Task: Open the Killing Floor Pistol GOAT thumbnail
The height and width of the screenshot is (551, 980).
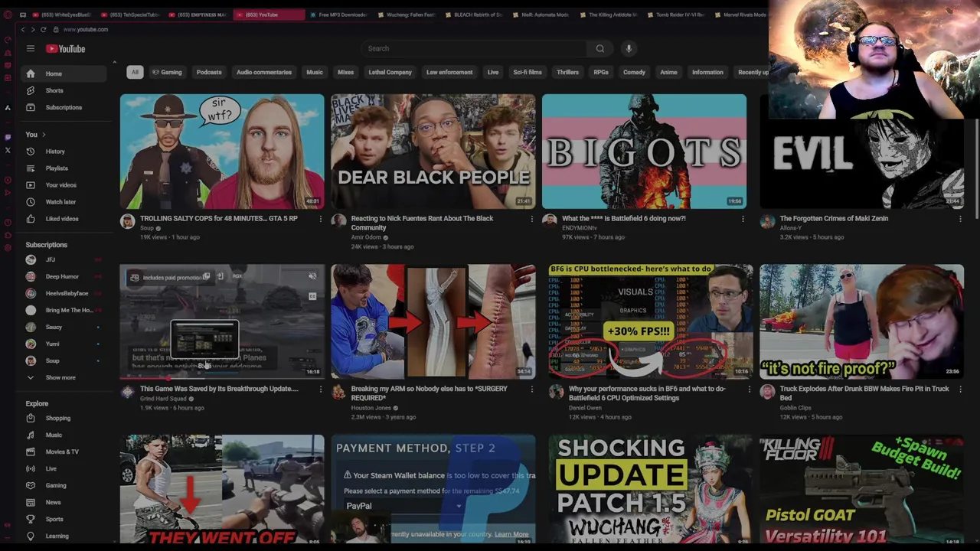Action: pos(861,490)
